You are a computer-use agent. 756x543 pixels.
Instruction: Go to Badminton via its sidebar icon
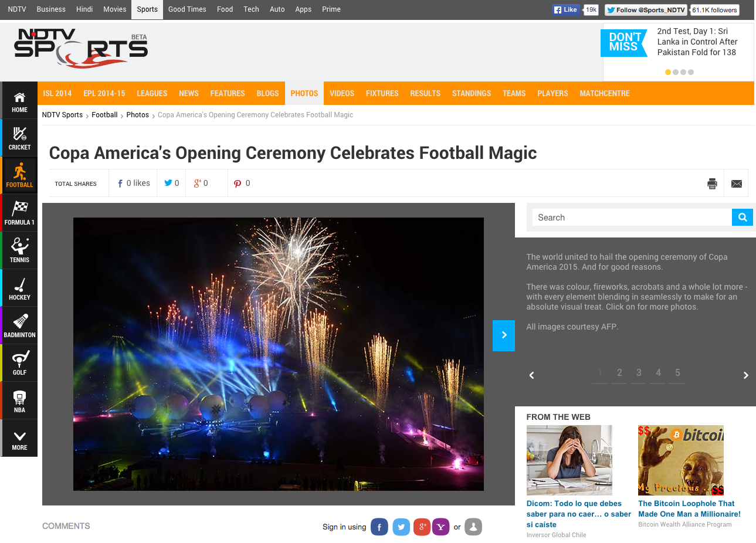tap(19, 325)
